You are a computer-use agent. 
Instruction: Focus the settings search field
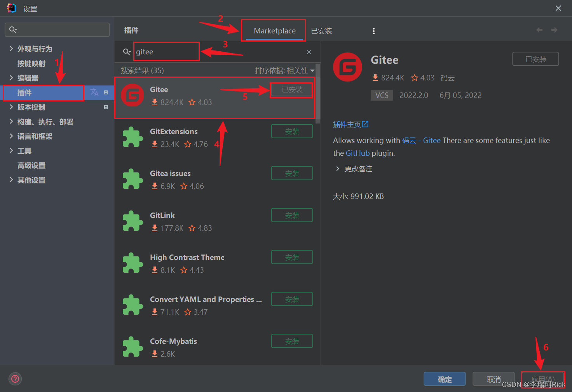(x=57, y=30)
